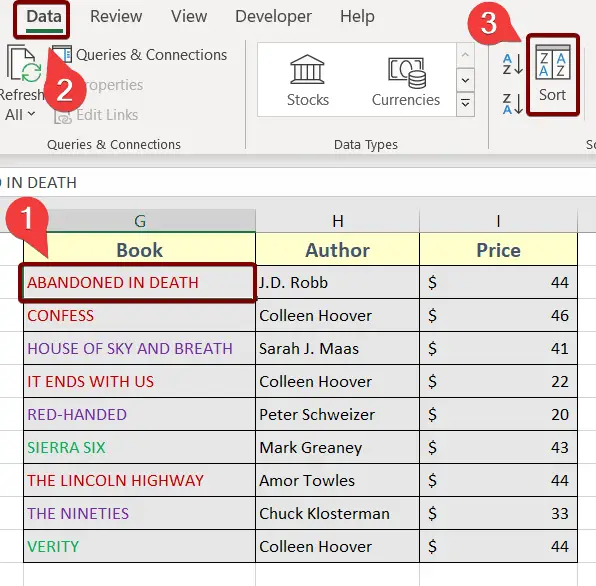This screenshot has height=586, width=596.
Task: Click price cell 46 for CONFESS
Action: click(x=498, y=315)
